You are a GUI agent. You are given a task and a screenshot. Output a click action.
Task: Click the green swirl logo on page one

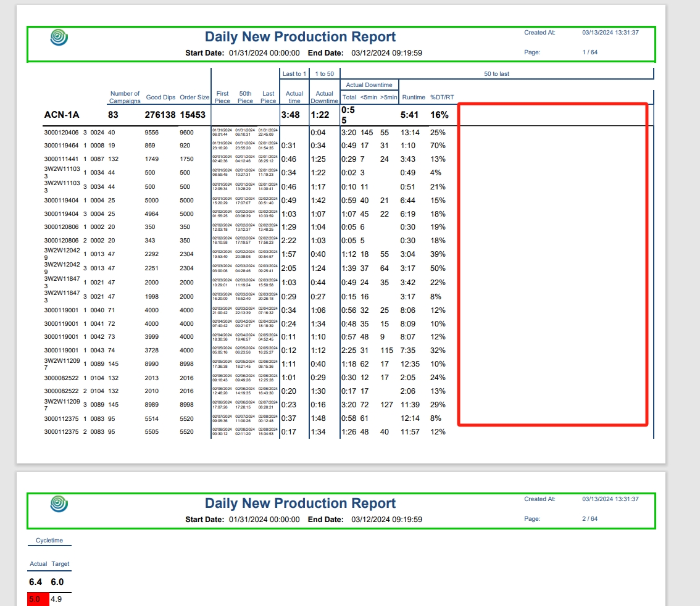coord(59,38)
